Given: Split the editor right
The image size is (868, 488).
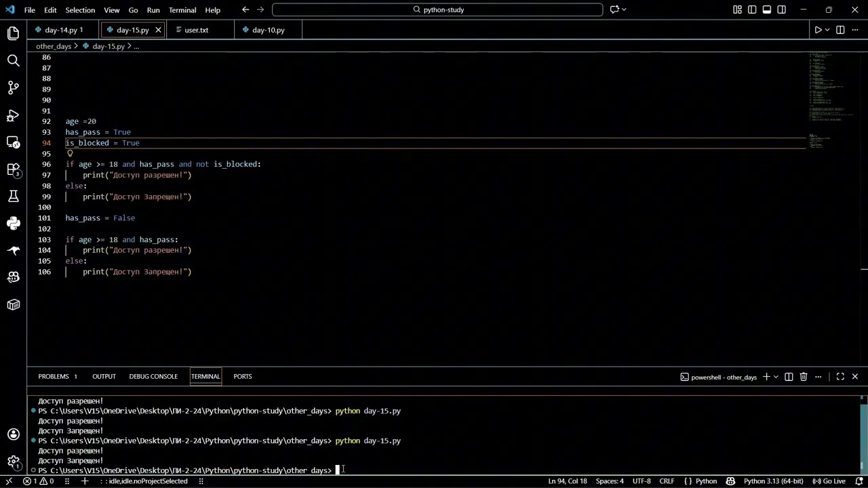Looking at the screenshot, I should 840,30.
